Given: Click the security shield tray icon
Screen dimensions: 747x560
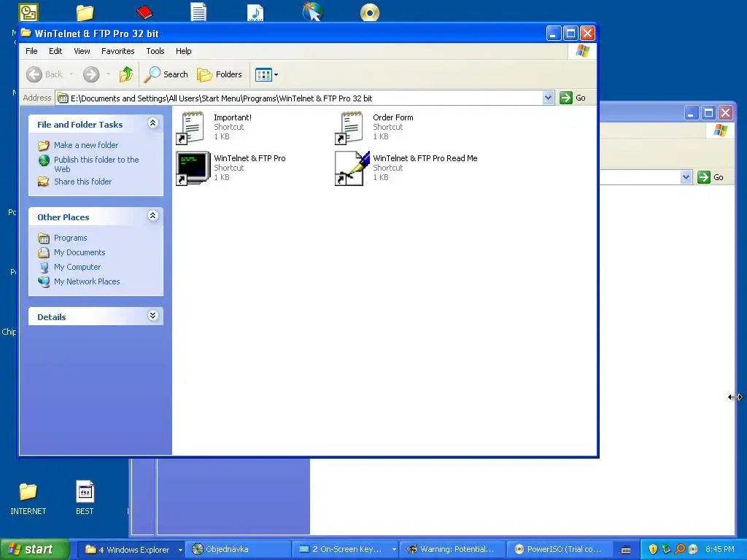Looking at the screenshot, I should tap(653, 549).
